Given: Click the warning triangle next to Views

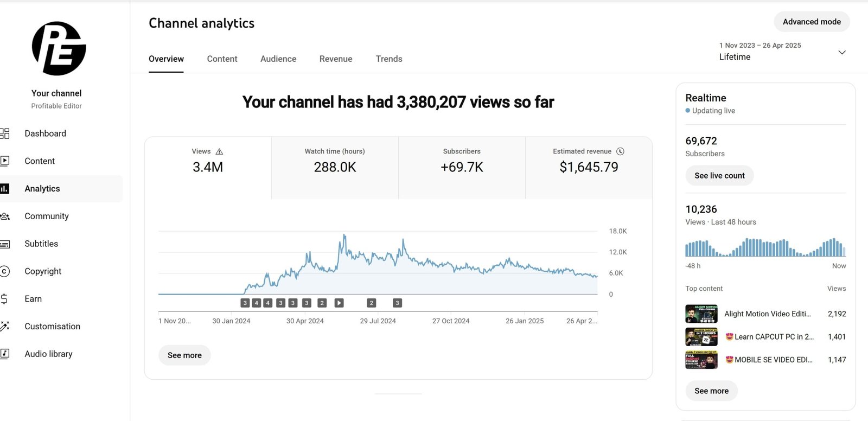Looking at the screenshot, I should [219, 151].
